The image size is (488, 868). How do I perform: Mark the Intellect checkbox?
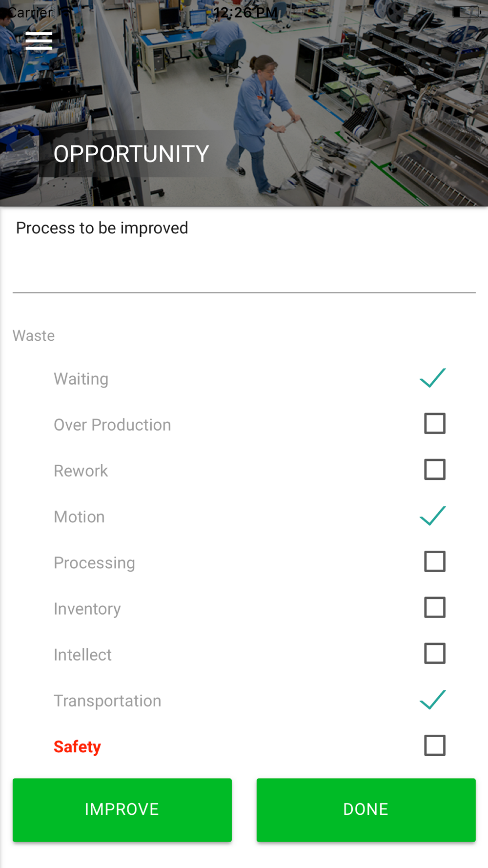tap(434, 653)
